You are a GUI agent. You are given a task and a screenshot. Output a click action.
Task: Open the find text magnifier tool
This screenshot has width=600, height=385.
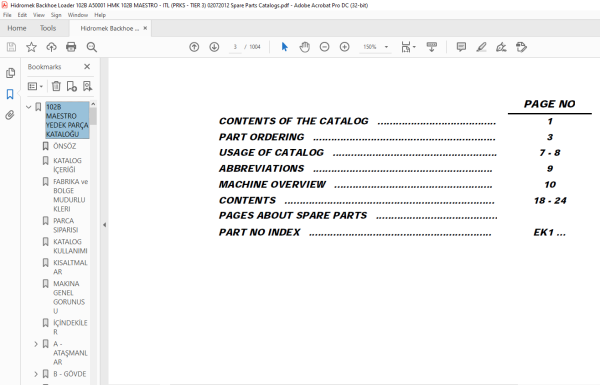[x=91, y=47]
